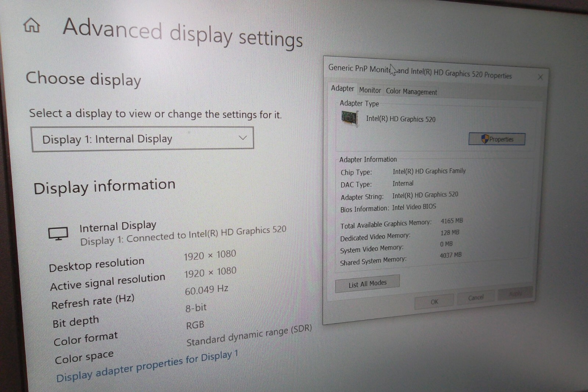Open Display adapter properties for Display 1 link

point(147,366)
